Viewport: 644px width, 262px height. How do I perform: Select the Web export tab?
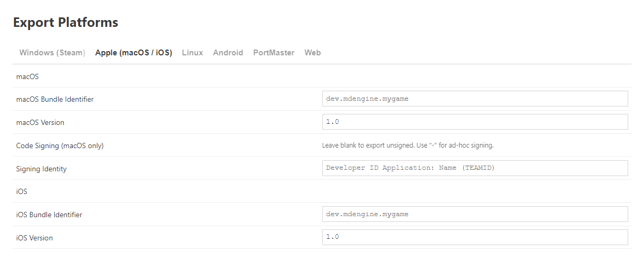313,53
